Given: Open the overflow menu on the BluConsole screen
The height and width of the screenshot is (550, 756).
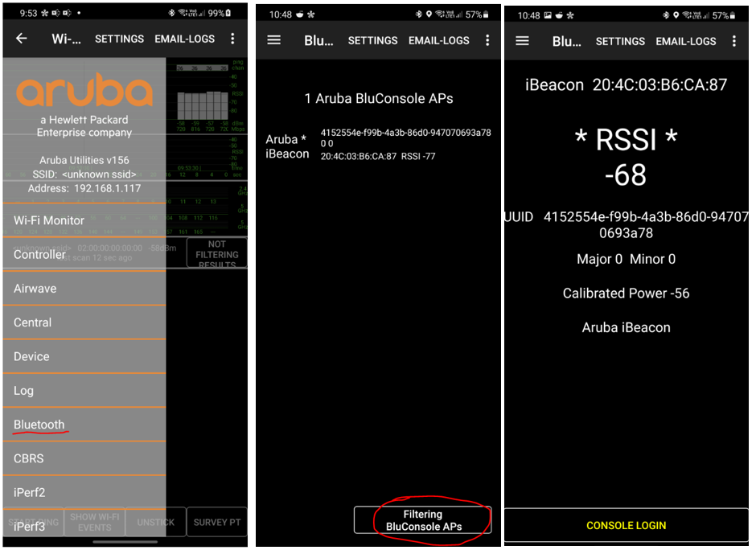Looking at the screenshot, I should tap(487, 39).
